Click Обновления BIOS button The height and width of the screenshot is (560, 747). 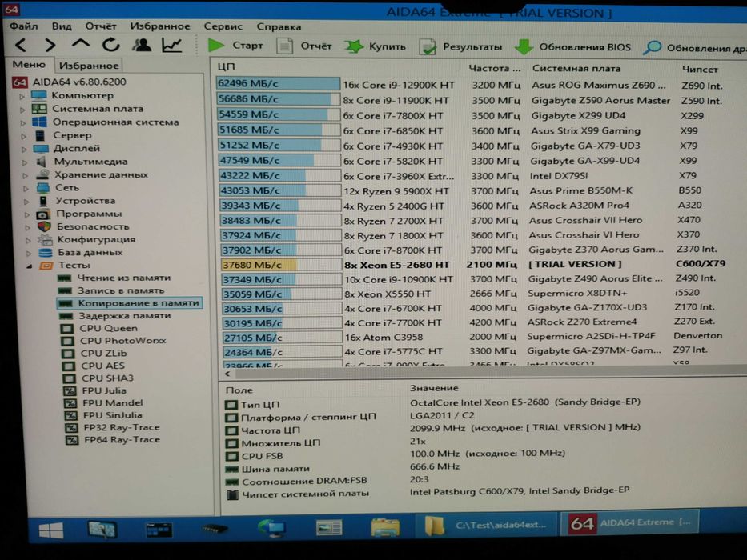(x=573, y=47)
